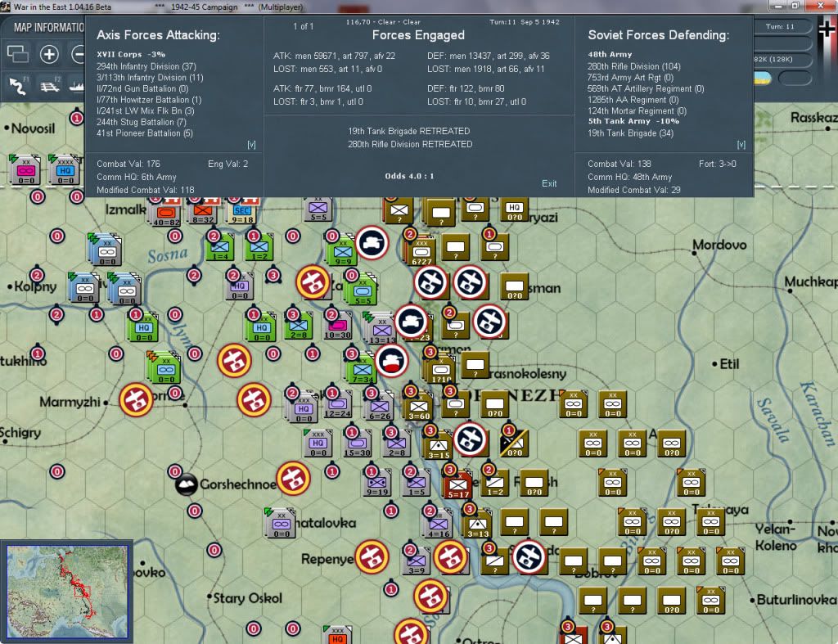
Task: Click the black cloud marker beside Gorshechnoe
Action: 186,484
